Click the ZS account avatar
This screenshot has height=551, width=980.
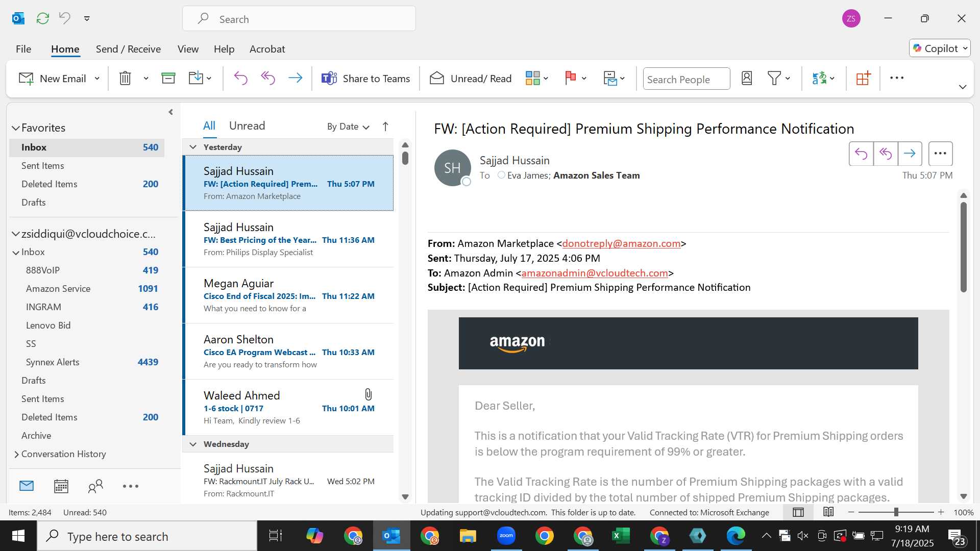(851, 19)
